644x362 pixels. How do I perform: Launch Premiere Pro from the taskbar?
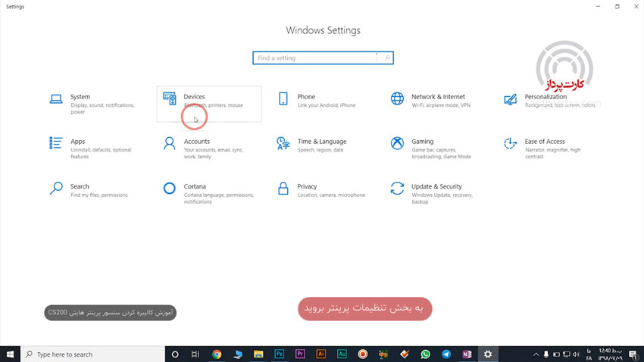pyautogui.click(x=300, y=354)
